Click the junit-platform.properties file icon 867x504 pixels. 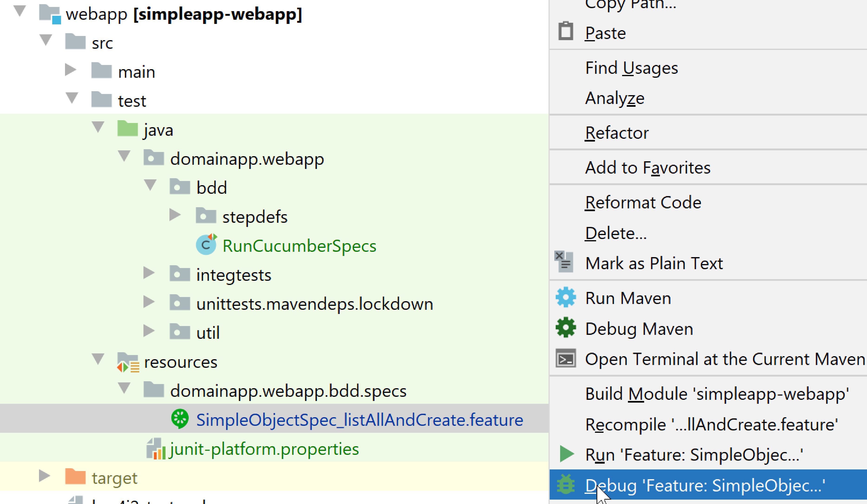coord(155,449)
